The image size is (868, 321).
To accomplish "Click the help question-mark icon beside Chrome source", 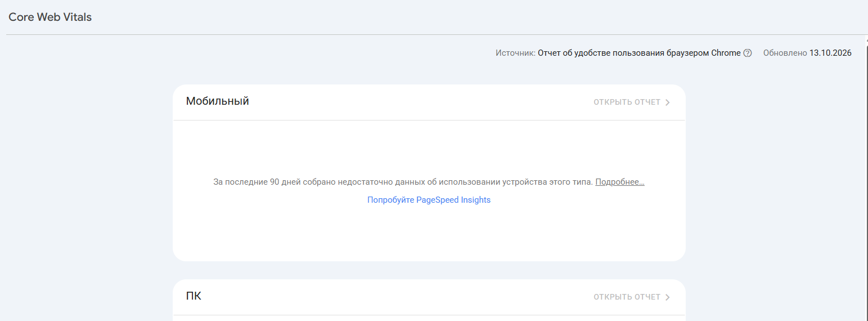I will (748, 53).
